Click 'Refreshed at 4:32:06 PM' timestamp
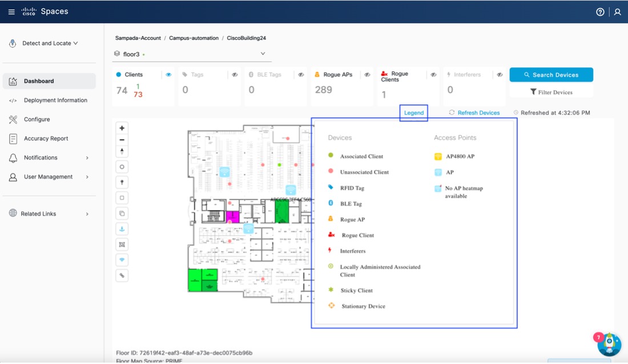Image resolution: width=628 pixels, height=364 pixels. 555,112
